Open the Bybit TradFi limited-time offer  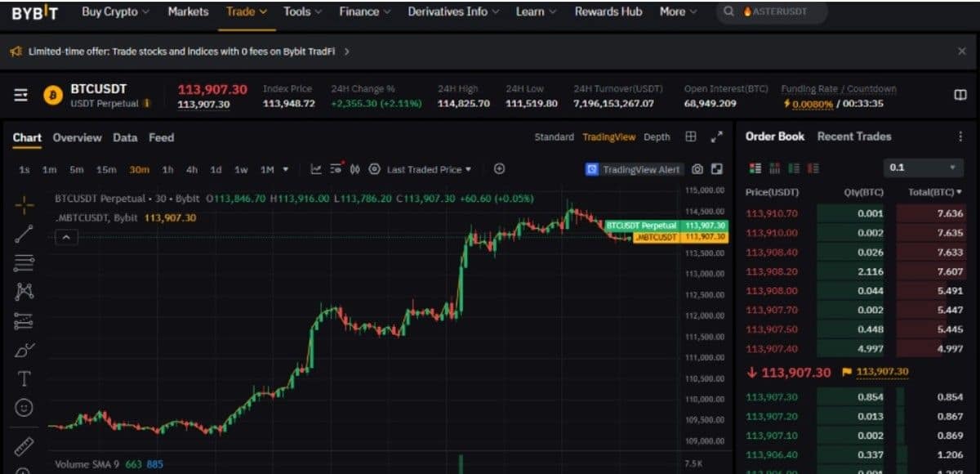coord(181,51)
